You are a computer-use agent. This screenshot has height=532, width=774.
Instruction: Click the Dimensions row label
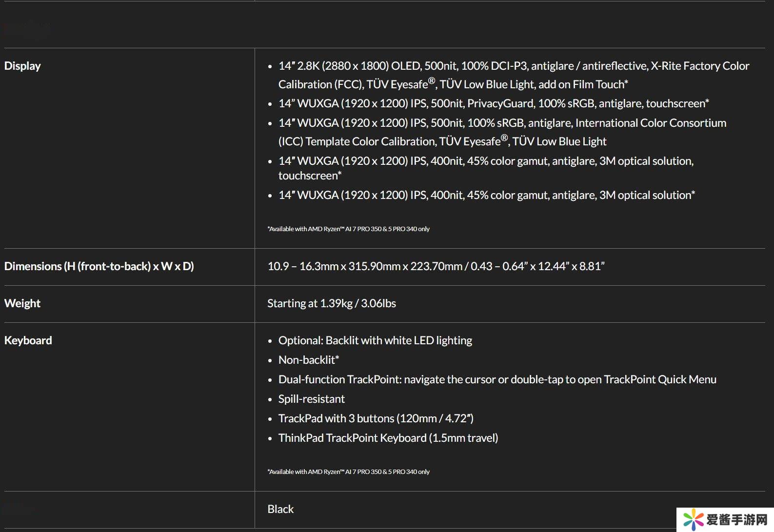pyautogui.click(x=99, y=266)
